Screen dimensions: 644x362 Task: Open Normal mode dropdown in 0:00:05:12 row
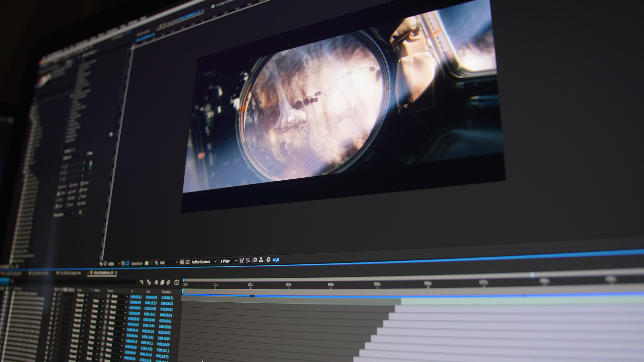pyautogui.click(x=83, y=295)
